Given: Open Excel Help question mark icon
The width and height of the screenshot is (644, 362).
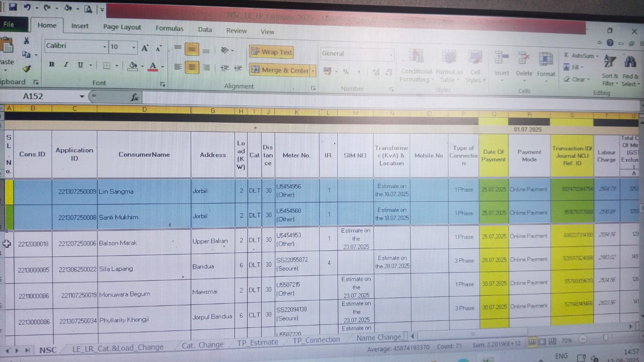Looking at the screenshot, I should pyautogui.click(x=610, y=43).
